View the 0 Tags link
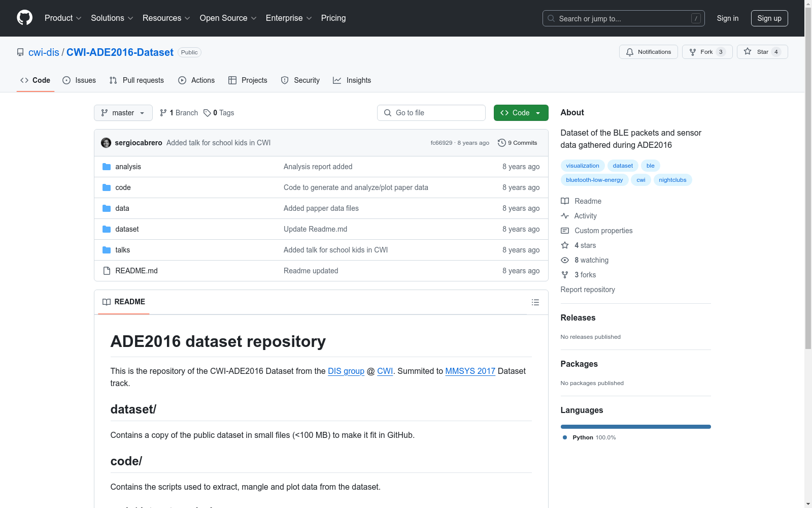Screen dimensions: 812x508 click(219, 113)
